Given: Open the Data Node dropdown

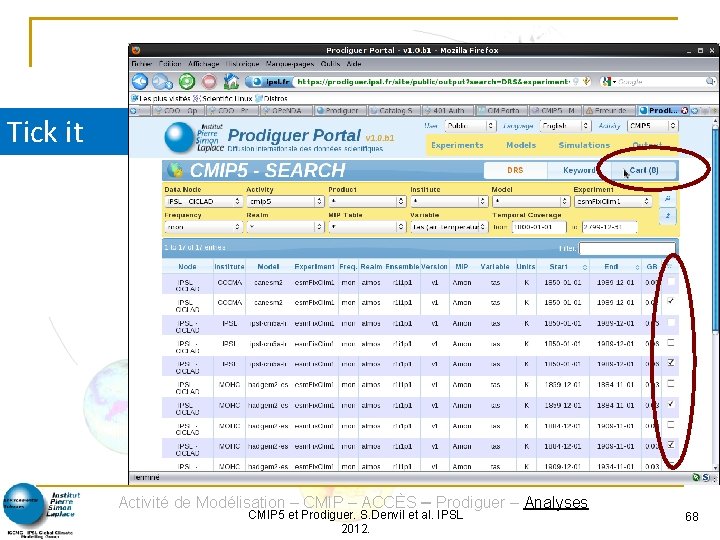Looking at the screenshot, I should (x=203, y=201).
